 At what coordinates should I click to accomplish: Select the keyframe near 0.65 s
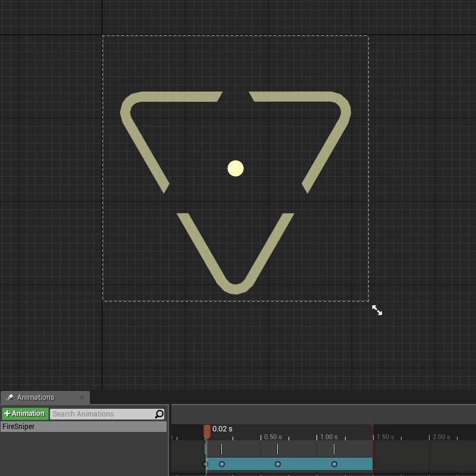[x=278, y=464]
